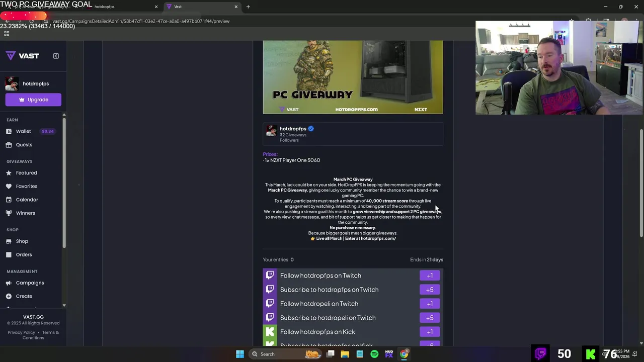Select Subscribe to hotdropfps on Twitch entry
This screenshot has height=362, width=644.
(353, 290)
